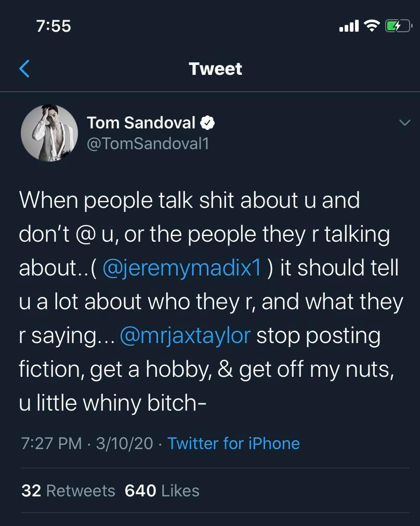Viewport: 420px width, 526px height.
Task: Tap the verified badge beside Tom Sandoval
Action: pos(208,123)
